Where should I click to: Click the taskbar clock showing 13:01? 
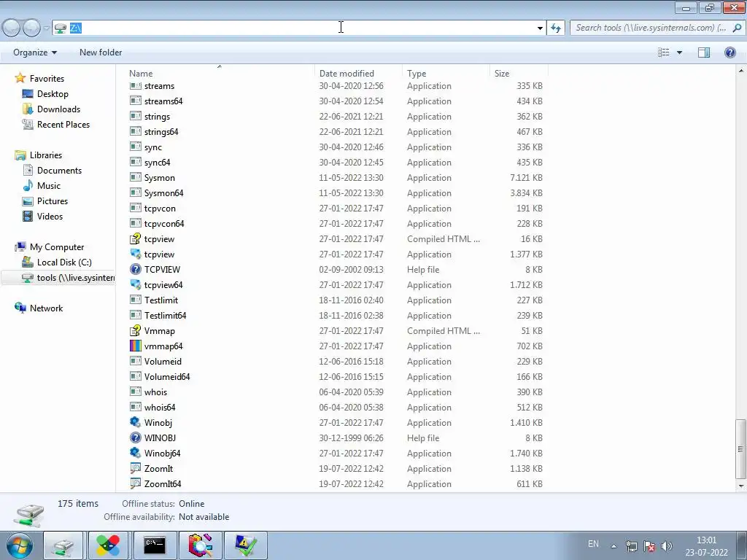point(706,540)
